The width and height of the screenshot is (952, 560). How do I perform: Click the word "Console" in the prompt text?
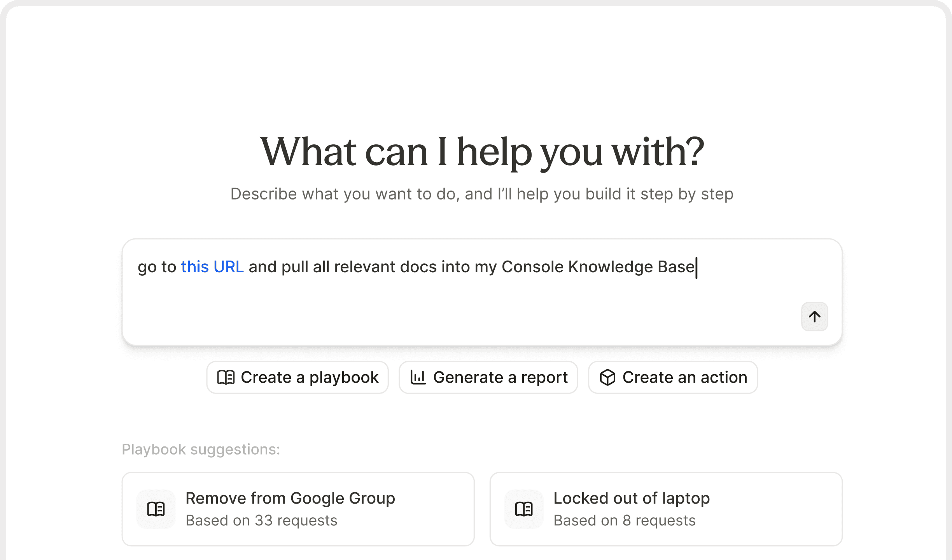point(532,267)
